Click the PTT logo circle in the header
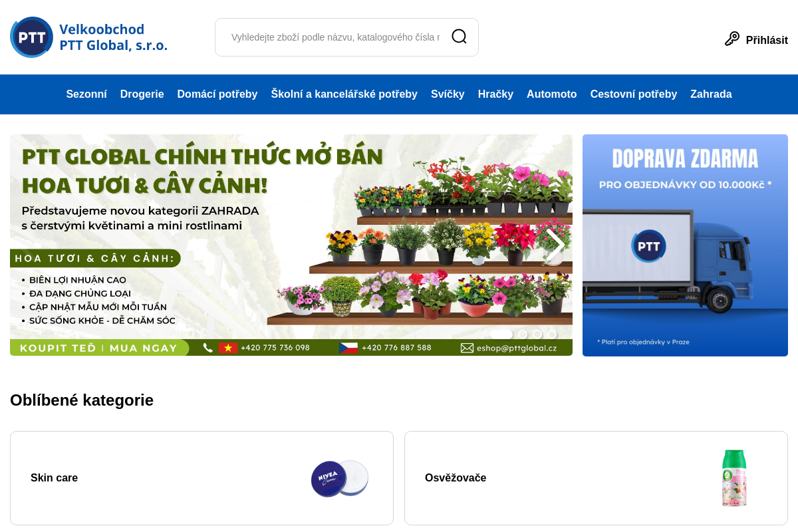798x532 pixels. click(31, 37)
